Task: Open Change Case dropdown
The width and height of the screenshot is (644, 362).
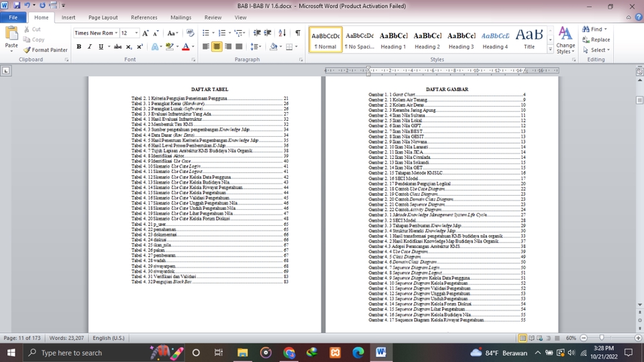Action: 172,34
